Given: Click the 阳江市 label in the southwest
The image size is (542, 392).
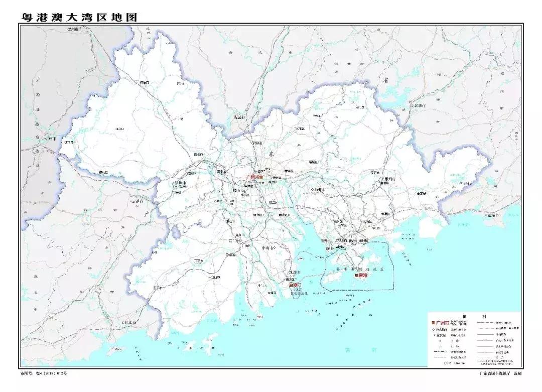Looking at the screenshot, I should (x=130, y=322).
